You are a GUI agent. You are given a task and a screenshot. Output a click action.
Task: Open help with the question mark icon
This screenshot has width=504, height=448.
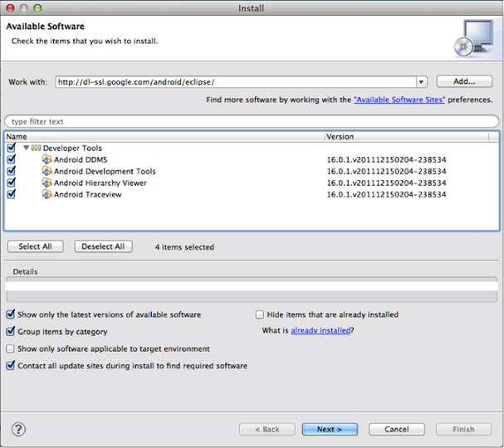tap(18, 429)
